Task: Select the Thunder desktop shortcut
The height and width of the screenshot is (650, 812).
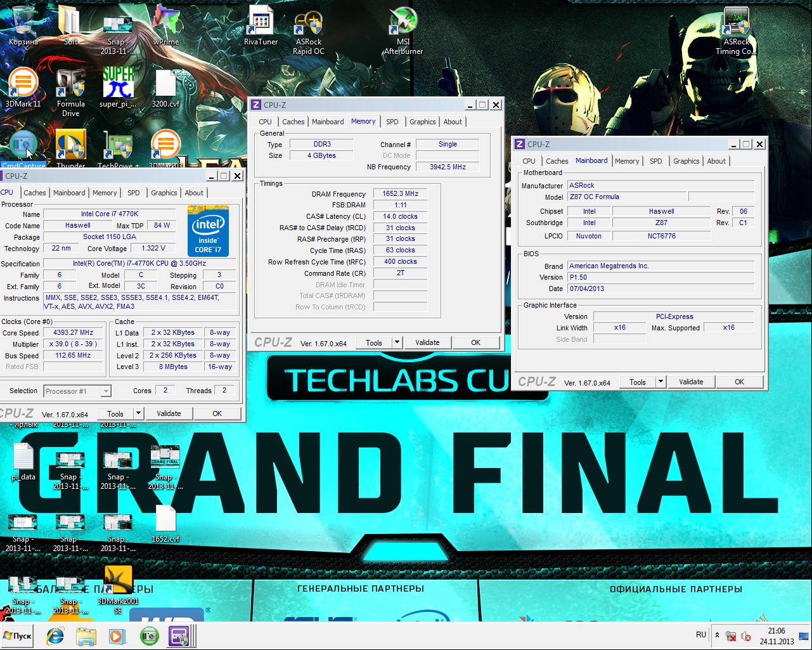Action: (70, 150)
